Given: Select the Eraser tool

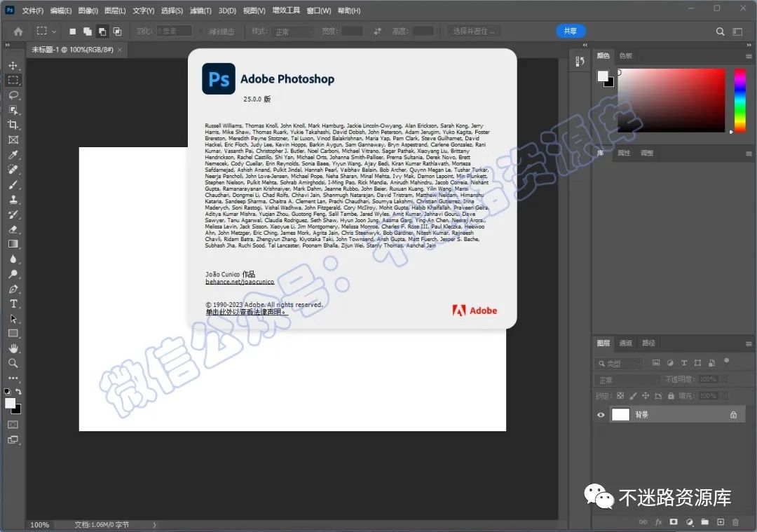Looking at the screenshot, I should [13, 229].
